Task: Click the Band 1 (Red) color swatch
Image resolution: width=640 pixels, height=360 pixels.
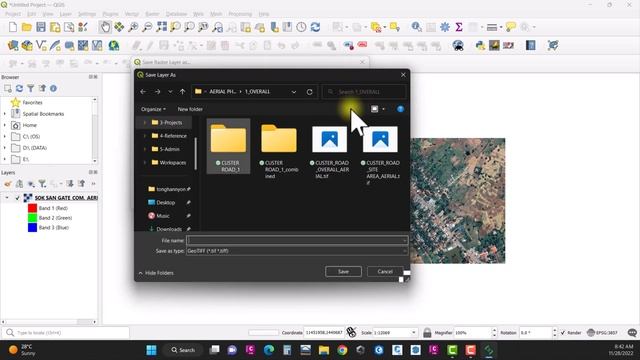Action: click(32, 208)
